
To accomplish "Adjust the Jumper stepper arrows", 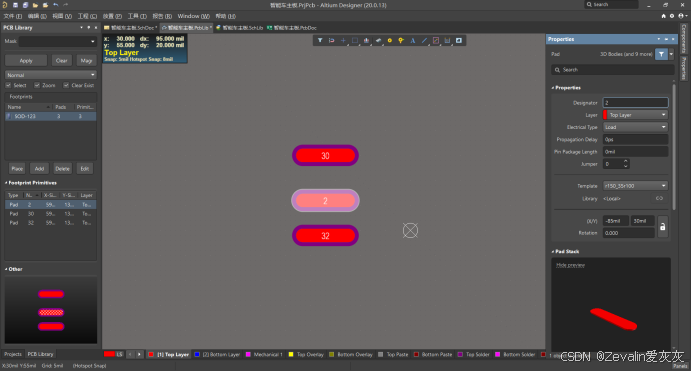I will click(x=625, y=164).
